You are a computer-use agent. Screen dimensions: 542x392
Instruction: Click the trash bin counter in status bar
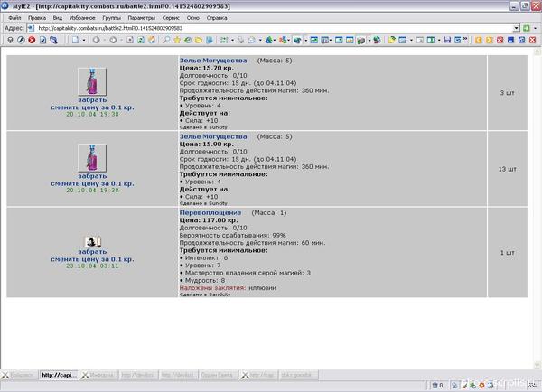(437, 385)
